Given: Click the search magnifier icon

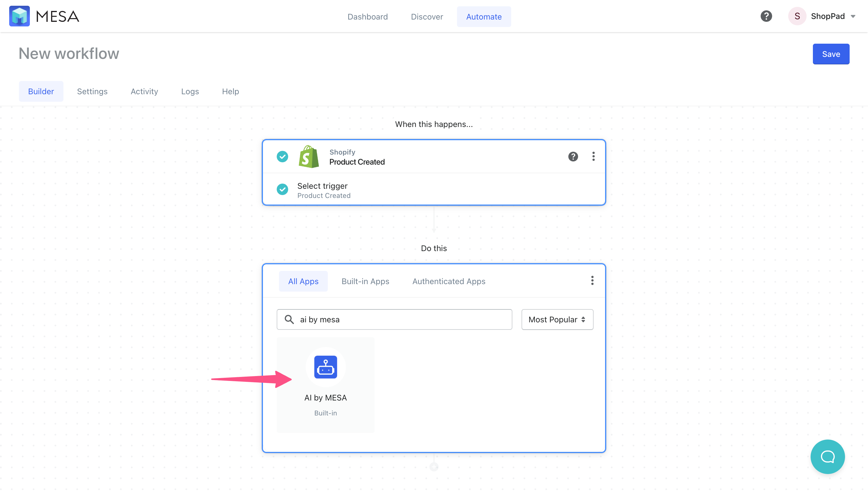Looking at the screenshot, I should click(x=289, y=319).
